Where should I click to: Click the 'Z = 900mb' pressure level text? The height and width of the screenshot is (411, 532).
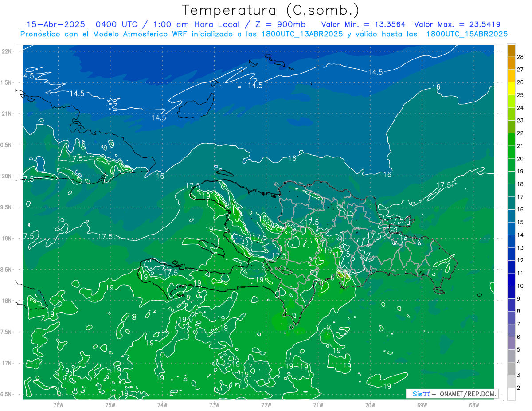coord(281,24)
